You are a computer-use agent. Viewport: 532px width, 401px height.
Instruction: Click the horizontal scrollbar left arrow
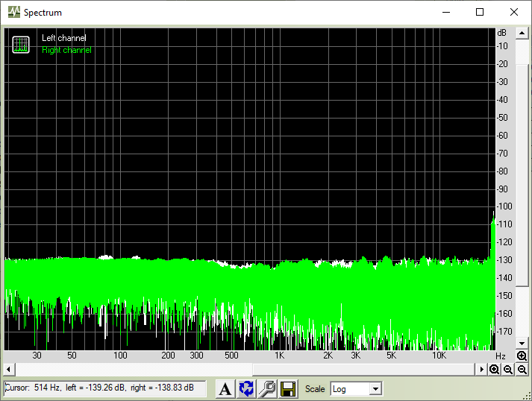pyautogui.click(x=9, y=370)
